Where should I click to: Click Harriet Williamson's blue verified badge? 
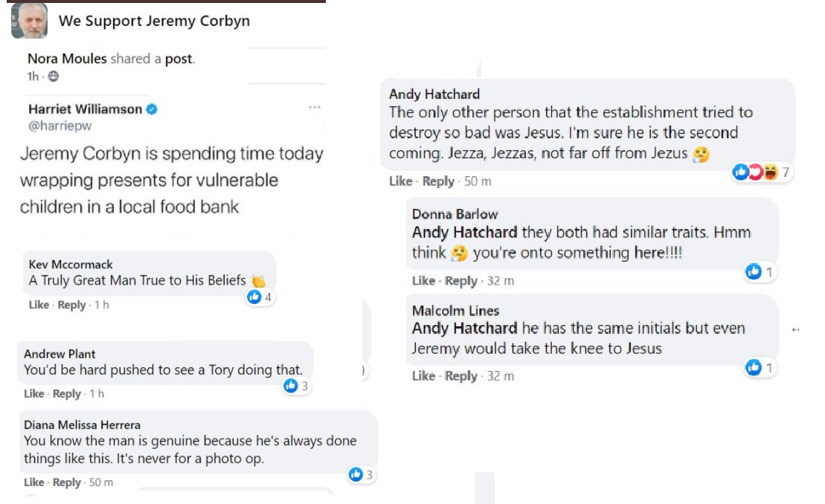152,109
